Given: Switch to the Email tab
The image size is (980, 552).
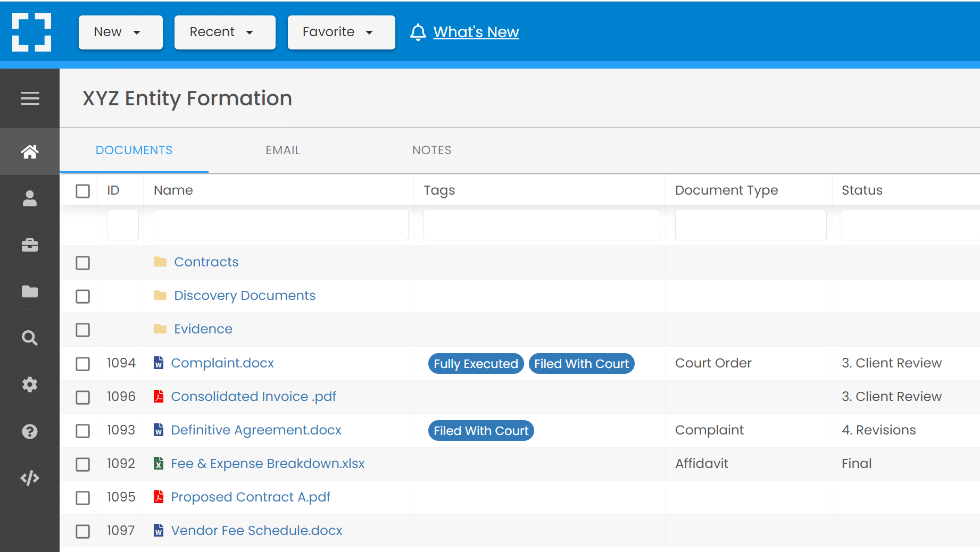Looking at the screenshot, I should (283, 150).
